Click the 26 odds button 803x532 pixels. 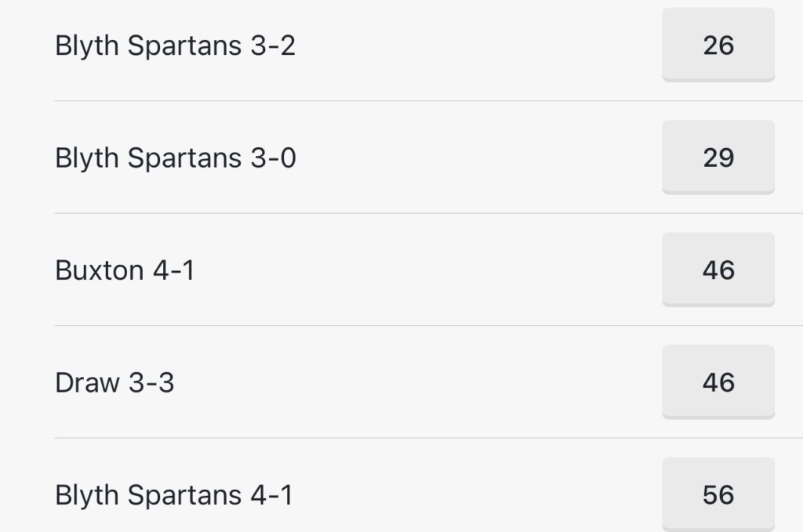(x=718, y=45)
